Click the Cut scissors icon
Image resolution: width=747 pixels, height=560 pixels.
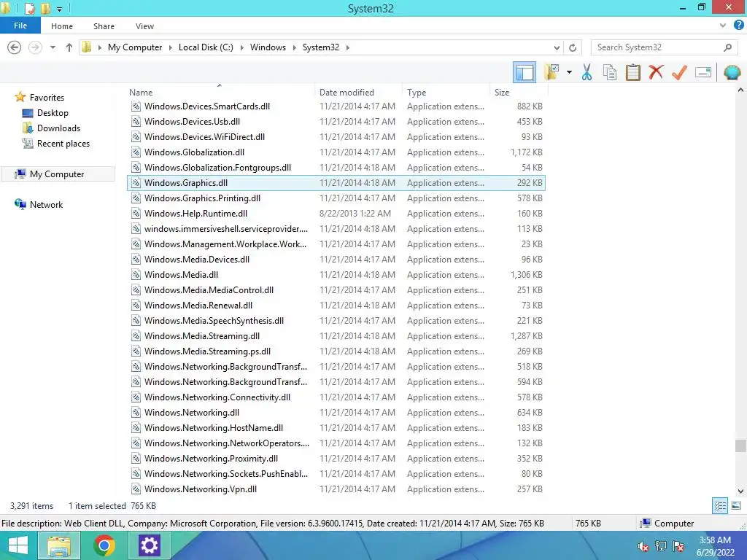587,72
